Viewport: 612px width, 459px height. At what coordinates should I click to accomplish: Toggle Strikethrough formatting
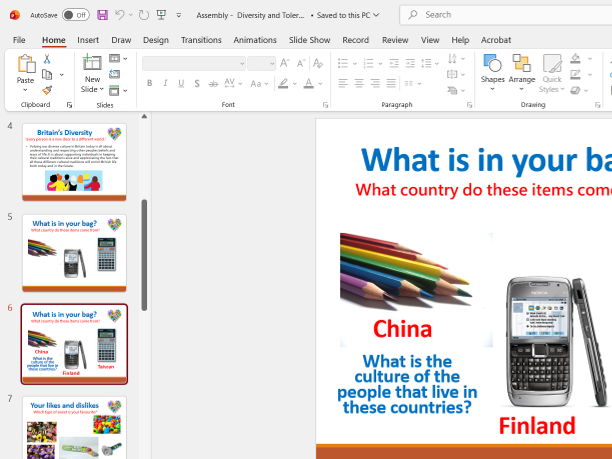pyautogui.click(x=213, y=83)
